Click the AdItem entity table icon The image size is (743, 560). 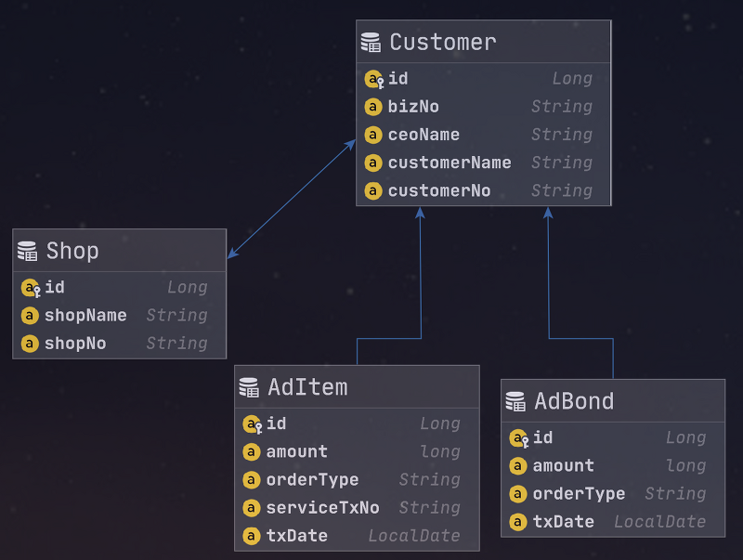(249, 387)
